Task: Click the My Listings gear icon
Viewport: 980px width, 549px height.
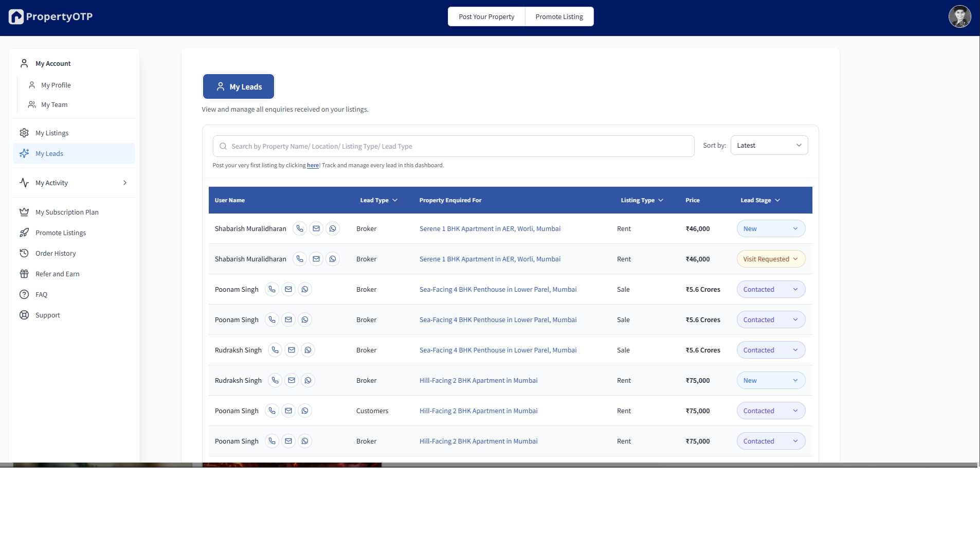Action: (x=24, y=133)
